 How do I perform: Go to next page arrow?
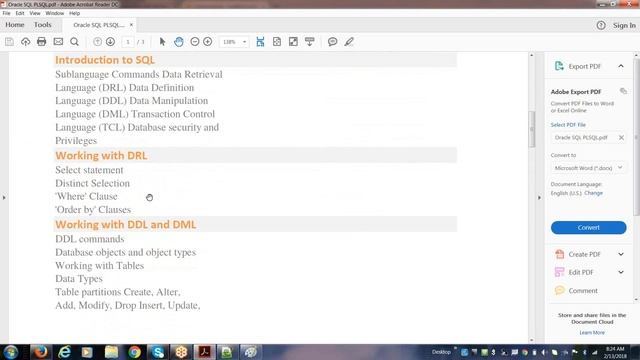click(110, 42)
